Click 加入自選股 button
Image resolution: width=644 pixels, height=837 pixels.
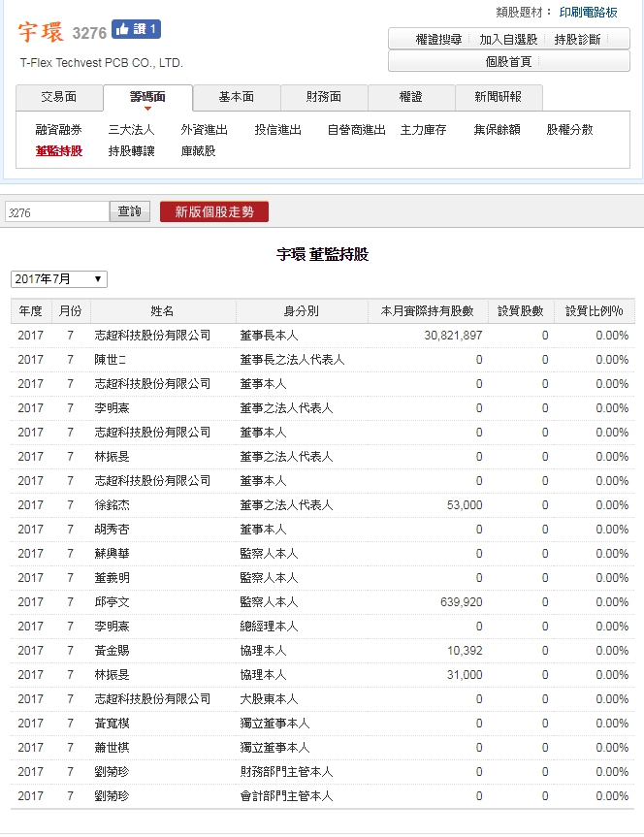point(508,40)
